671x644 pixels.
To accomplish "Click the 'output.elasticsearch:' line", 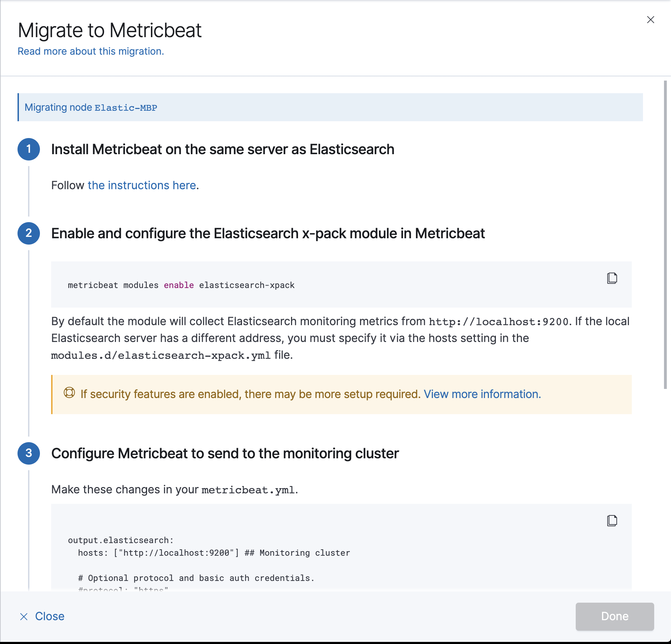I will click(121, 540).
